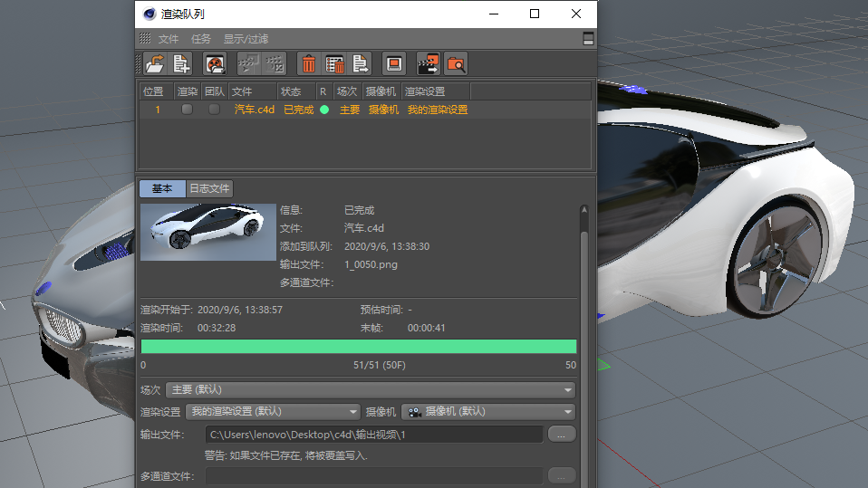Click the Add current project icon
The image size is (868, 488).
pyautogui.click(x=181, y=64)
